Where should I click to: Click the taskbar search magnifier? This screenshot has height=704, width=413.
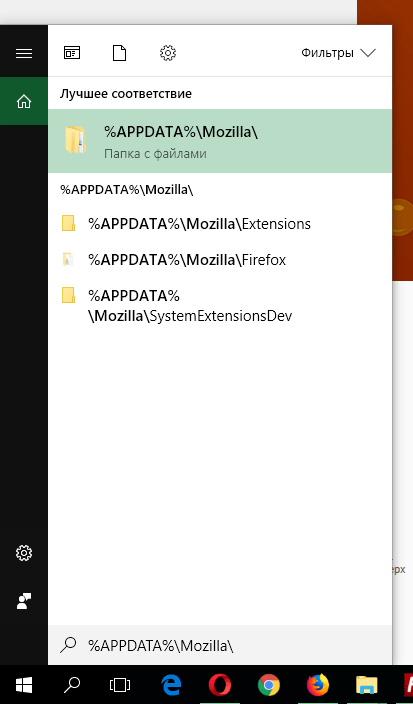[x=72, y=685]
